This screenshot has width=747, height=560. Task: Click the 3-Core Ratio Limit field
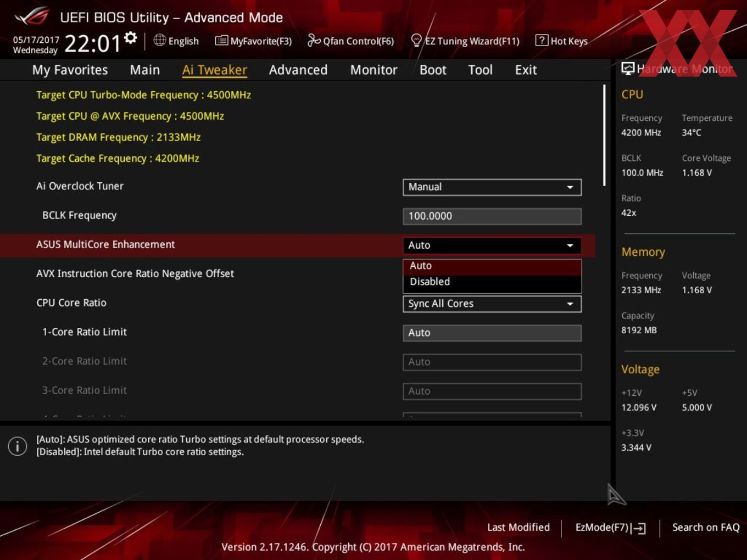coord(492,391)
